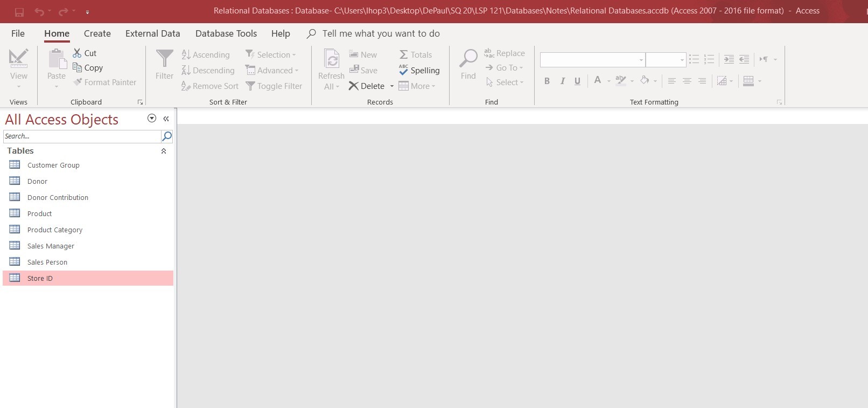Open the More records dropdown
The image size is (868, 408).
417,86
